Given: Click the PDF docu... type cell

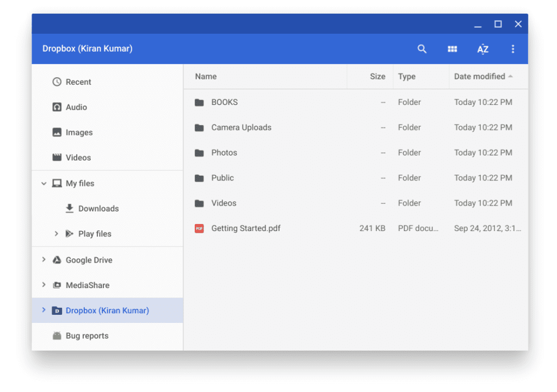Looking at the screenshot, I should click(418, 228).
